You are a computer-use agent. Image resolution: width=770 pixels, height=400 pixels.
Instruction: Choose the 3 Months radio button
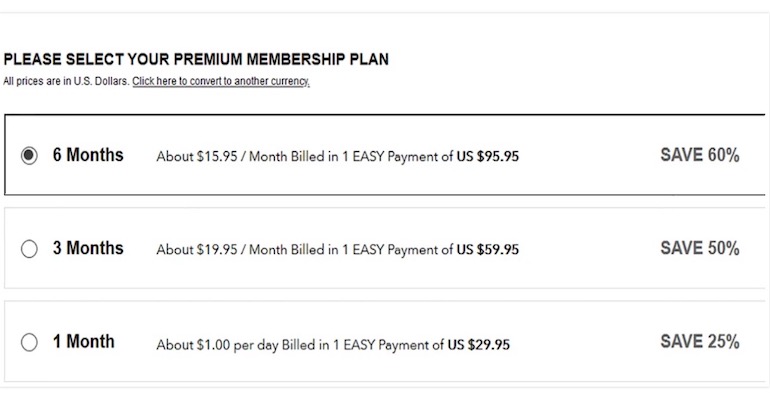click(29, 249)
